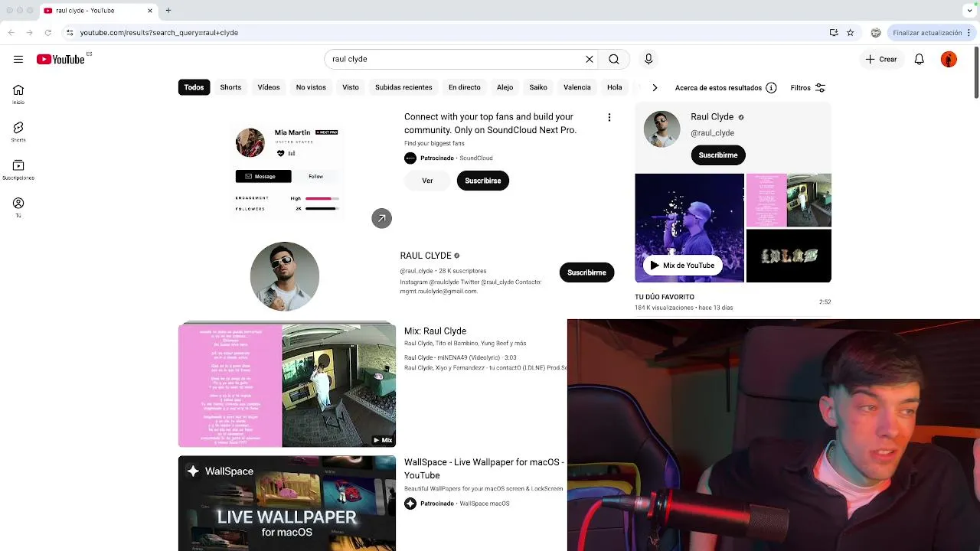Open Inicio in the sidebar
This screenshot has height=551, width=980.
pos(18,94)
